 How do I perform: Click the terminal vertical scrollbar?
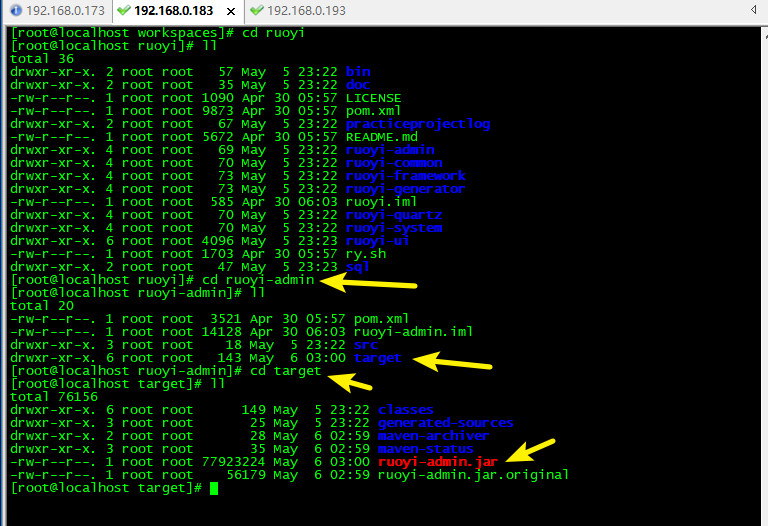pos(765,277)
